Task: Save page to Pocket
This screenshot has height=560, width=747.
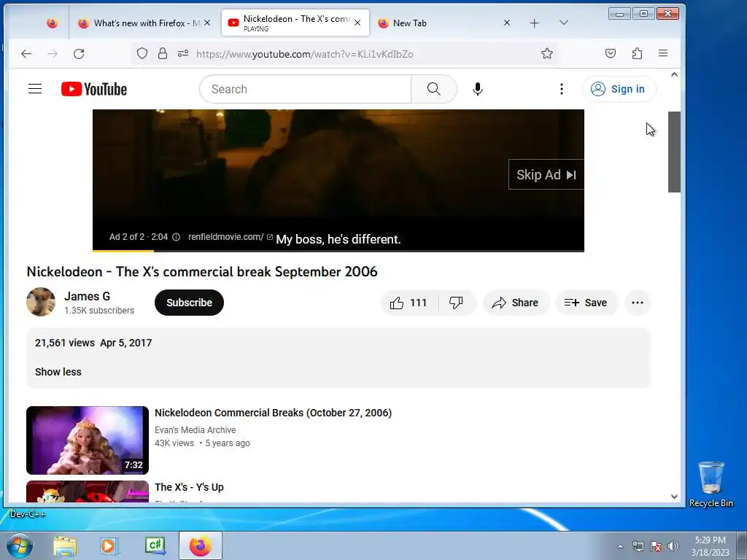Action: pos(611,53)
